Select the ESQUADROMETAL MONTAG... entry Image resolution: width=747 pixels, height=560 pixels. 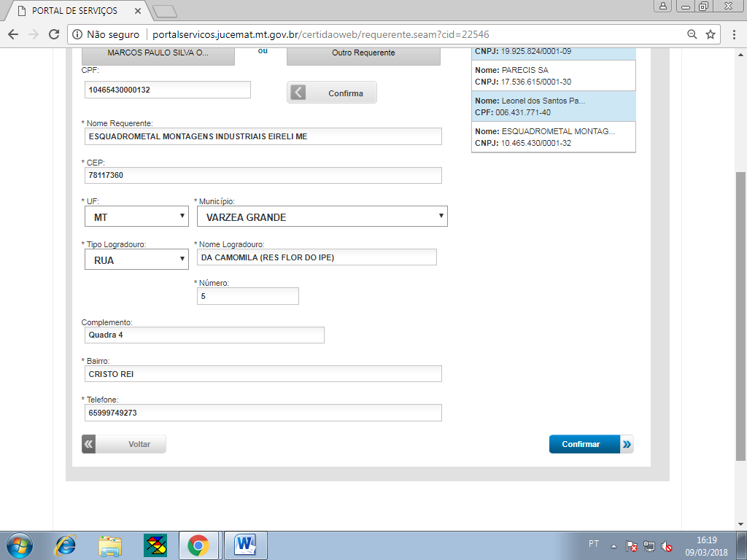554,137
